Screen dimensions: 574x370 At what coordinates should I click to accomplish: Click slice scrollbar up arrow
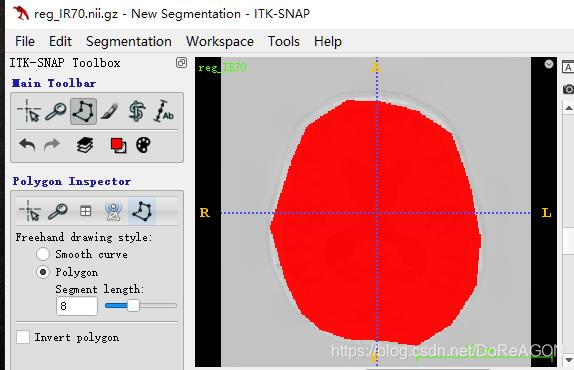[569, 108]
